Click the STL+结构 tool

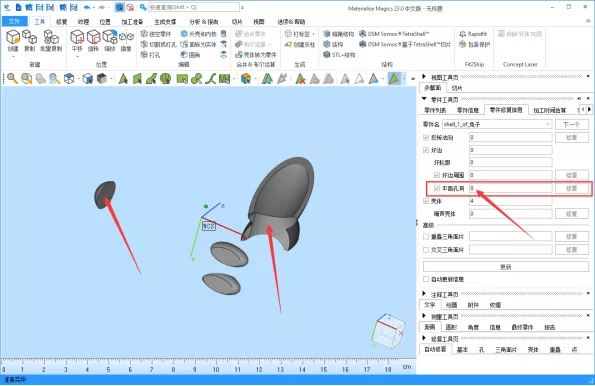point(339,55)
